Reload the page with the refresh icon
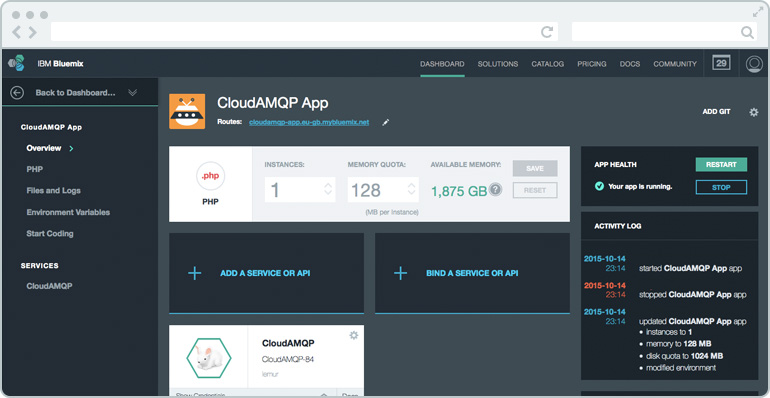This screenshot has height=398, width=770. point(547,32)
